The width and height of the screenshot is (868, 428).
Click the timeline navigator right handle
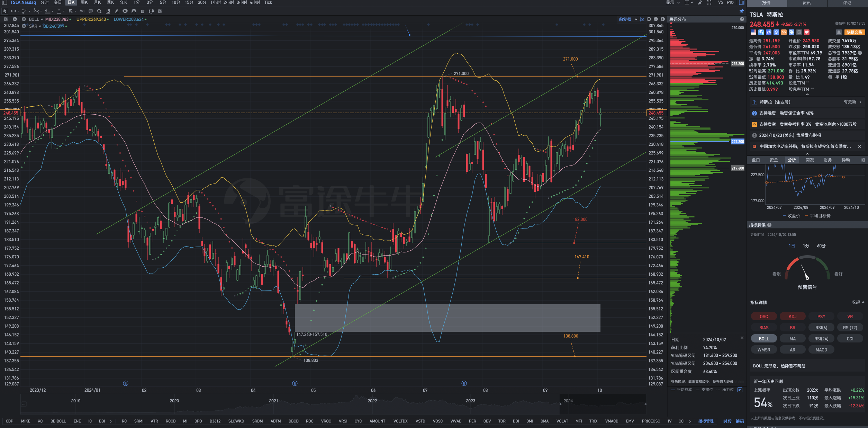(645, 404)
